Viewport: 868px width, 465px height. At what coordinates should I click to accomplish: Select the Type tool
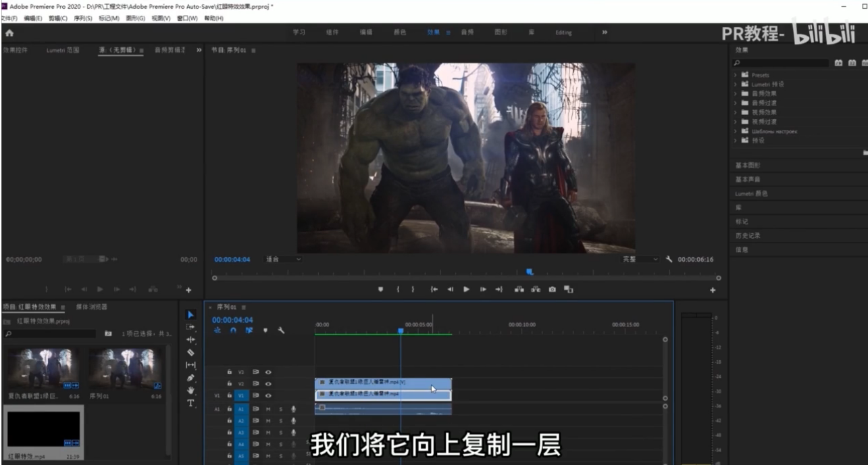coord(190,403)
